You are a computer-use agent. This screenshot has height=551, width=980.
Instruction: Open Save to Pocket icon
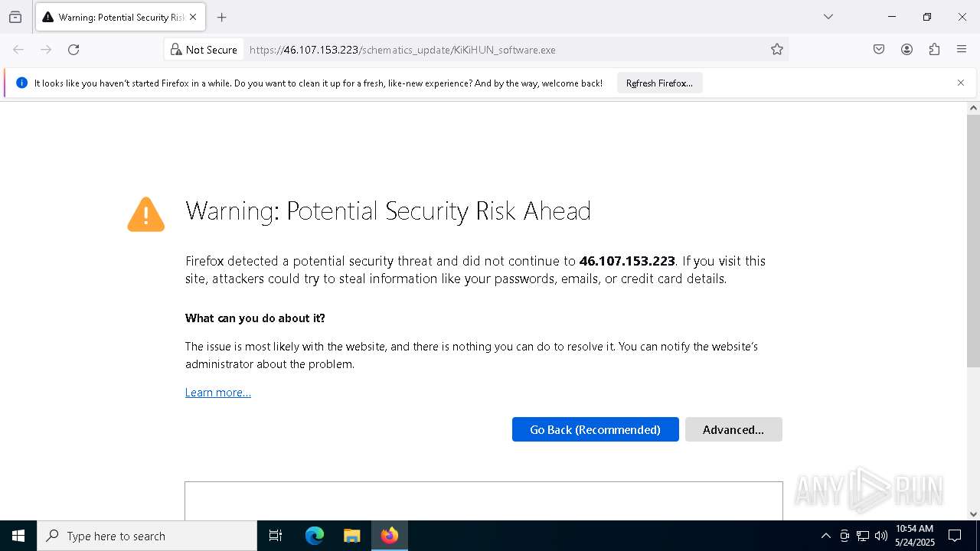click(879, 50)
